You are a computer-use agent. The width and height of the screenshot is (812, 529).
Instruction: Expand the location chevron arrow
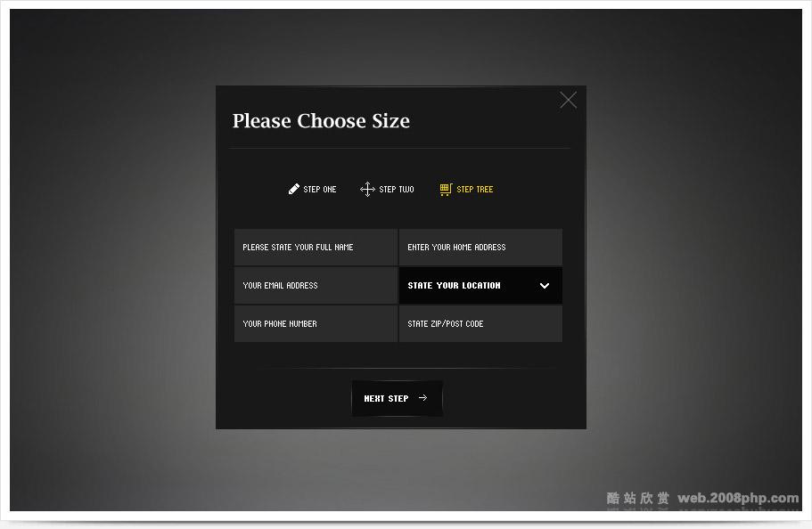[x=545, y=286]
